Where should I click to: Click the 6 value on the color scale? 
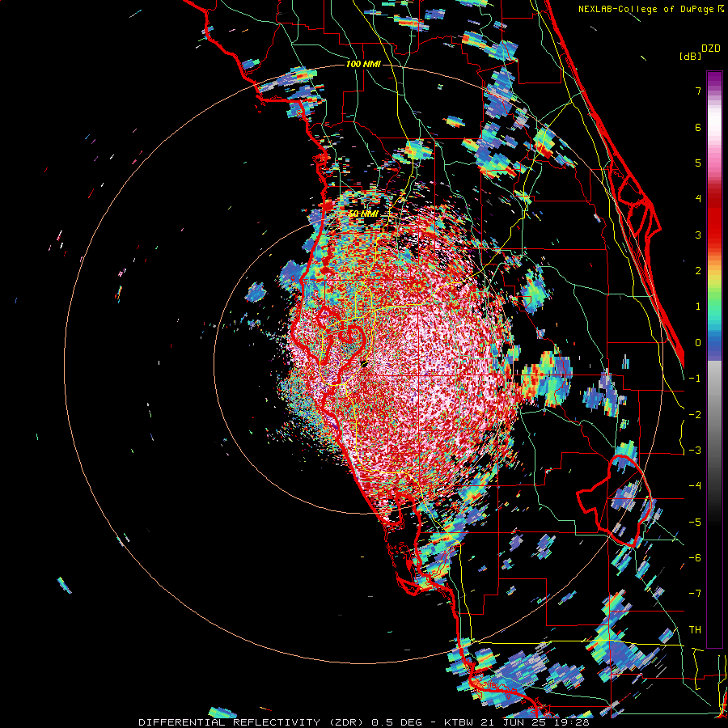pyautogui.click(x=698, y=127)
